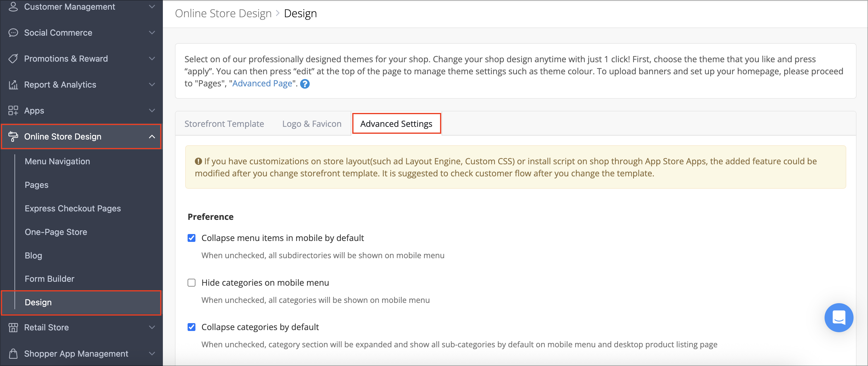Select Design submenu item
The width and height of the screenshot is (868, 366).
[81, 303]
